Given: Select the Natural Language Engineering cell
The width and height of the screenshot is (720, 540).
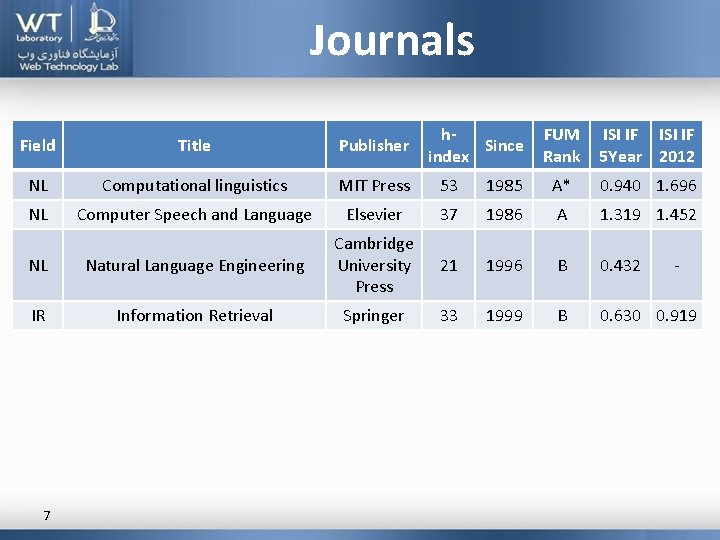Looking at the screenshot, I should click(194, 265).
